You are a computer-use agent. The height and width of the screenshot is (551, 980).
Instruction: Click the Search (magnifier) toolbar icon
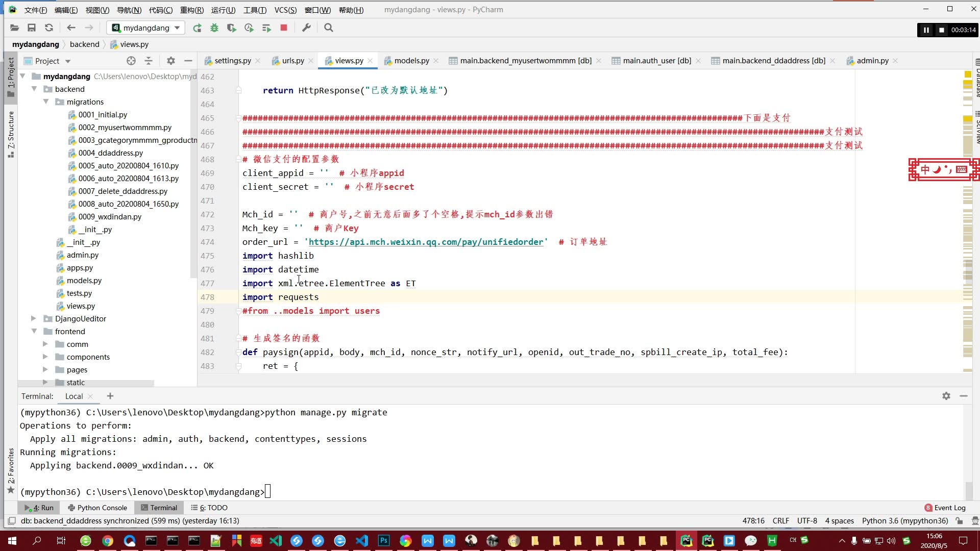[x=330, y=28]
